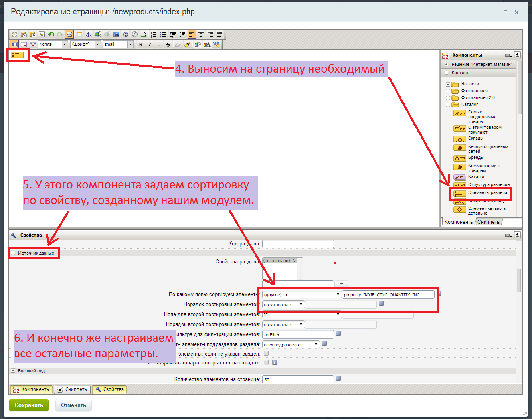Expand the "Новости" folder in components tree
Image resolution: width=532 pixels, height=419 pixels.
pyautogui.click(x=448, y=84)
